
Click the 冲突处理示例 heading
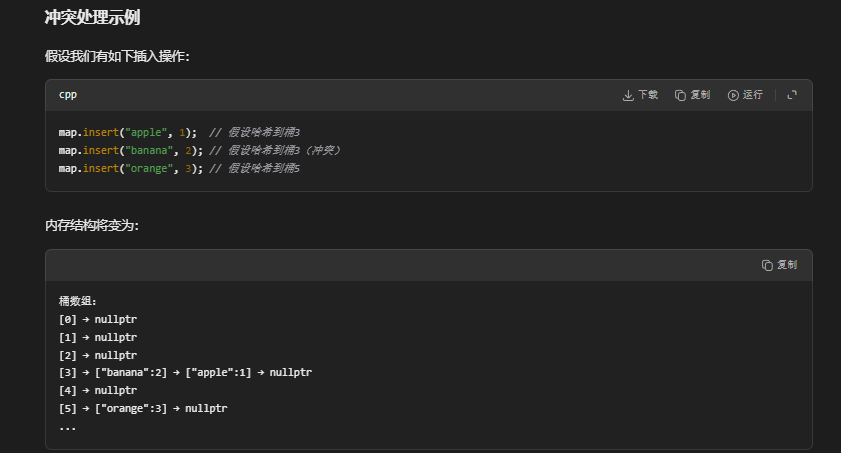click(100, 18)
